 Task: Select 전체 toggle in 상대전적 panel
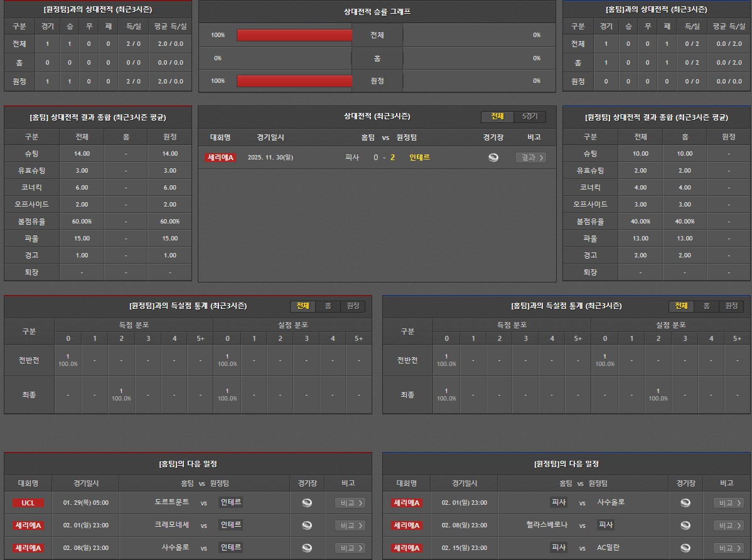click(498, 117)
